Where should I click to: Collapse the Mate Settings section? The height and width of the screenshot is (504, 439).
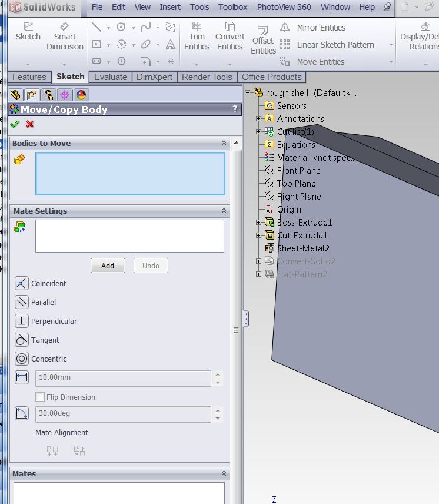tap(224, 211)
